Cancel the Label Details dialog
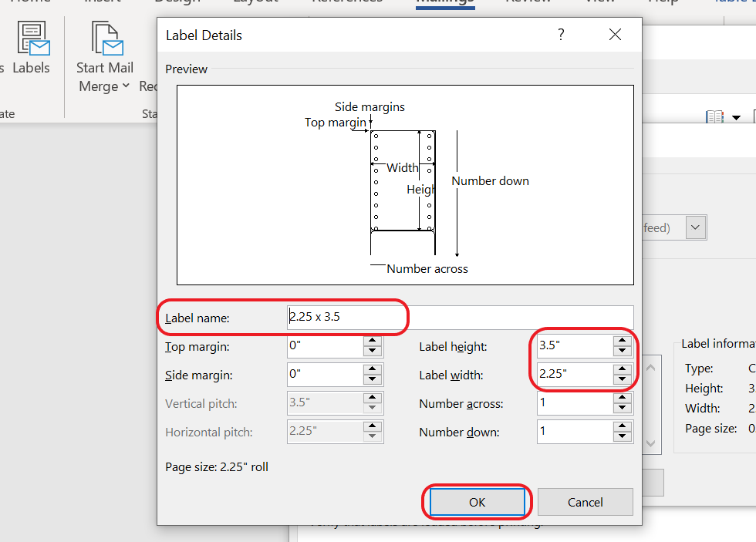756x542 pixels. pos(585,502)
